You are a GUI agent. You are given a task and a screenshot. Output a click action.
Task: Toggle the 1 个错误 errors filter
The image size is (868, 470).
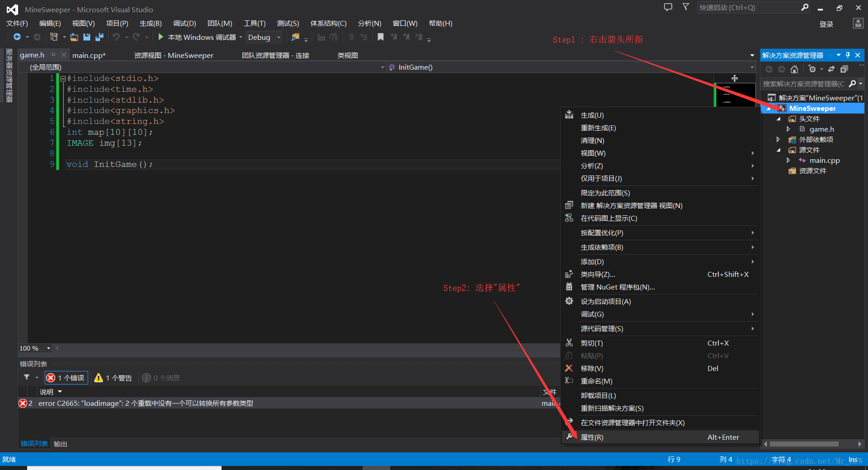click(66, 378)
